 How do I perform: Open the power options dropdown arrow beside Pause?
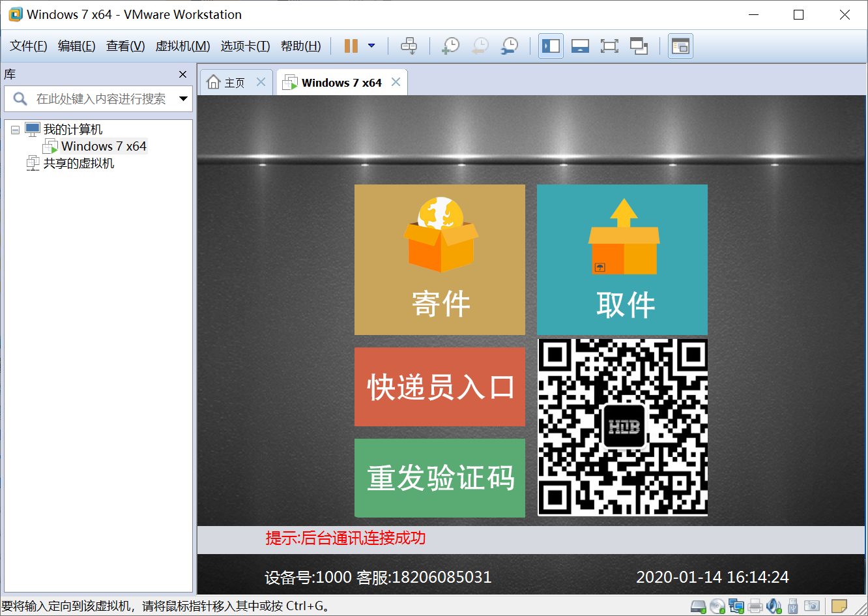[x=371, y=46]
